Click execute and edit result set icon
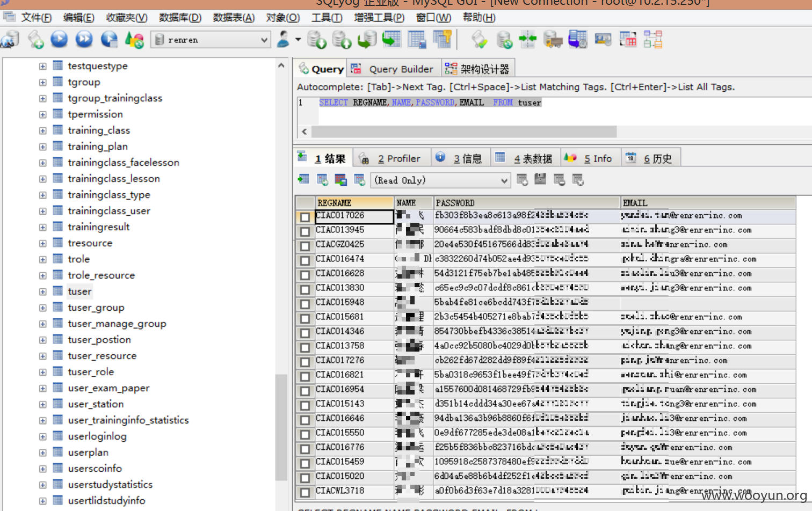The height and width of the screenshot is (511, 812). click(109, 40)
